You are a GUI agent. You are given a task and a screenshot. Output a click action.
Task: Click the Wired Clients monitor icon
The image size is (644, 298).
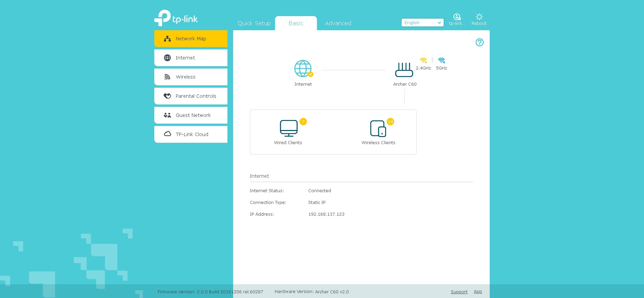click(288, 128)
